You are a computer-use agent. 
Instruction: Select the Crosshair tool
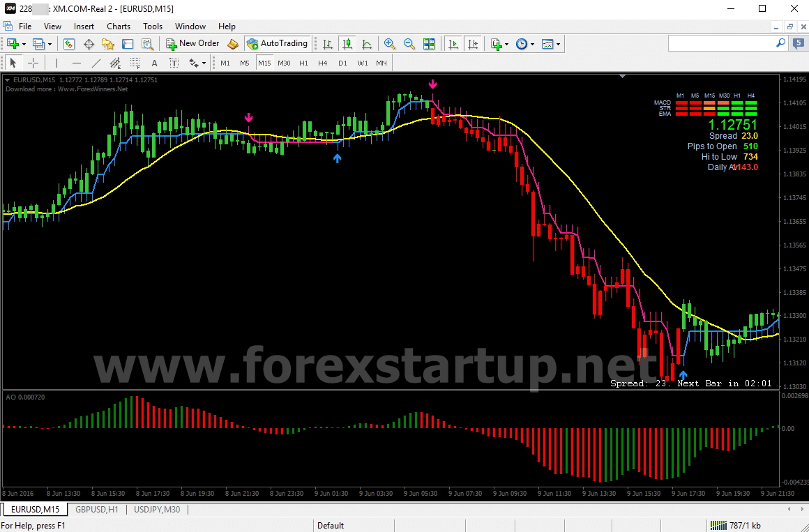point(33,63)
